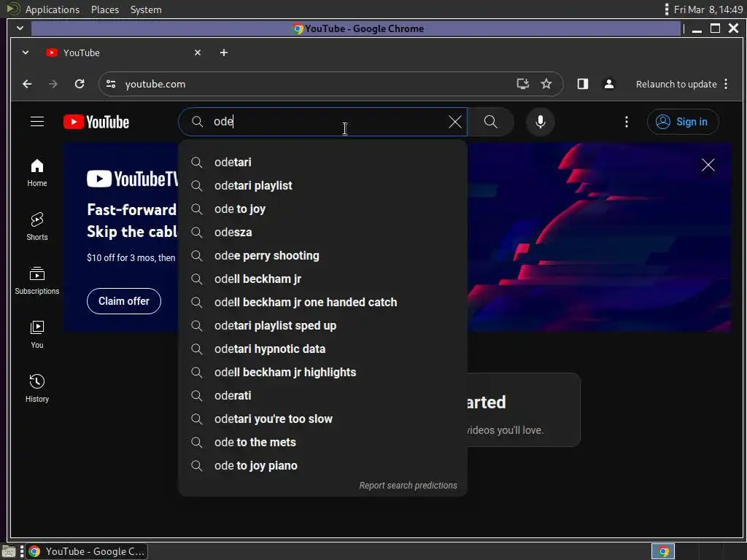Expand the tab search dropdown arrow

(26, 52)
